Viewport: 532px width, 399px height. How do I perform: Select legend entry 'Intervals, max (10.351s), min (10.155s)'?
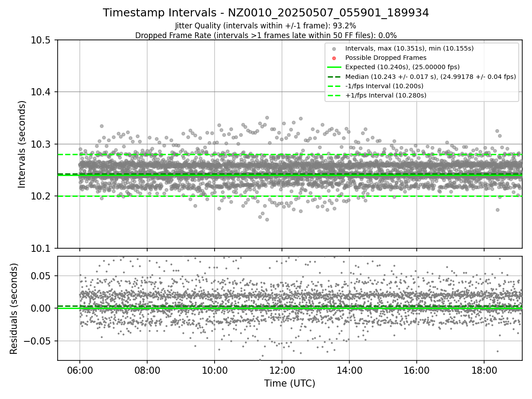pyautogui.click(x=409, y=48)
